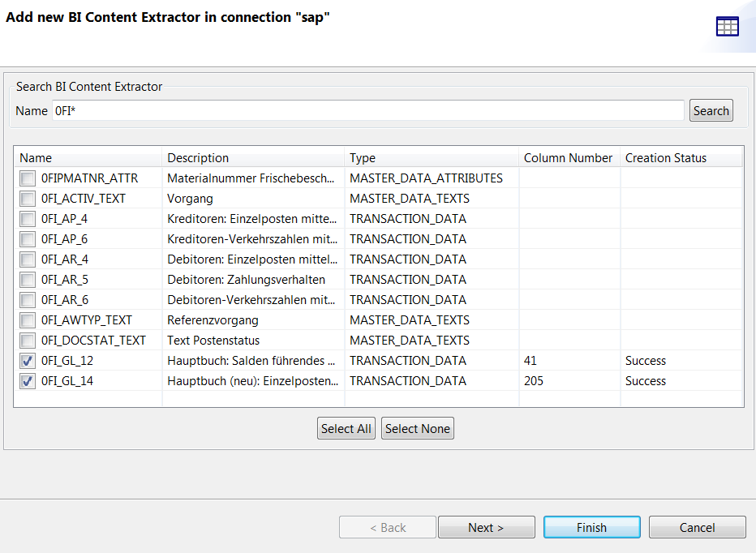Image resolution: width=756 pixels, height=553 pixels.
Task: Click inside the Name search field
Action: click(x=365, y=110)
